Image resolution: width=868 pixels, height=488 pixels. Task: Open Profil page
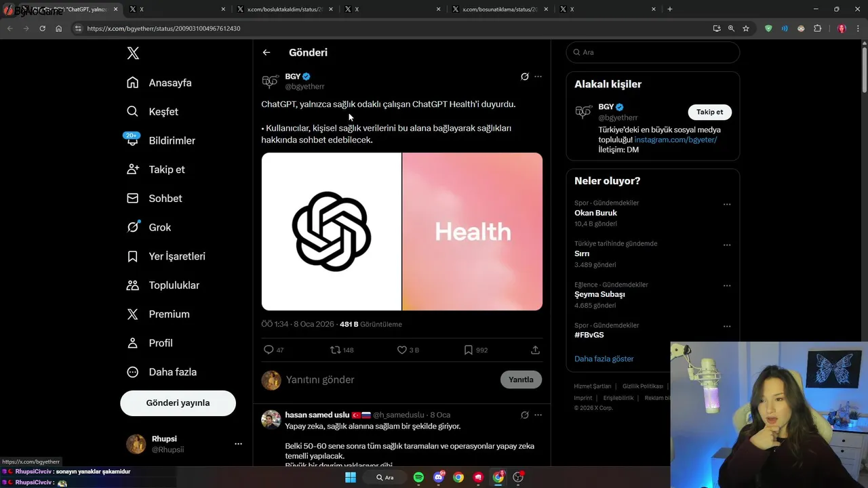coord(150,343)
